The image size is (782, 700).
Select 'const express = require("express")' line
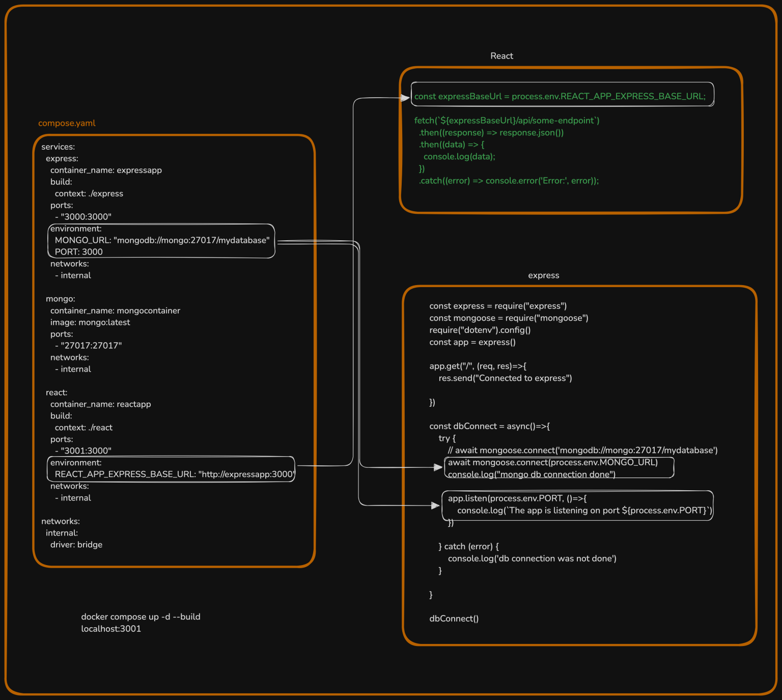coord(498,306)
